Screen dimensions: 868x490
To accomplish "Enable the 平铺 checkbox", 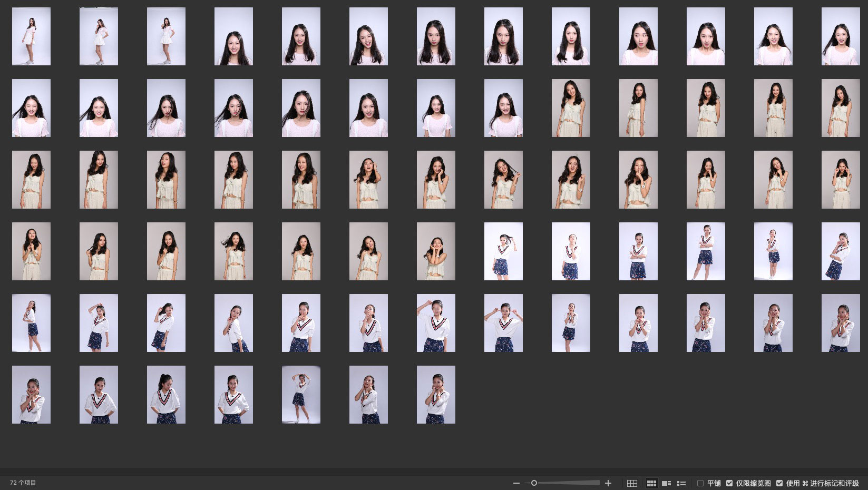I will click(x=700, y=483).
